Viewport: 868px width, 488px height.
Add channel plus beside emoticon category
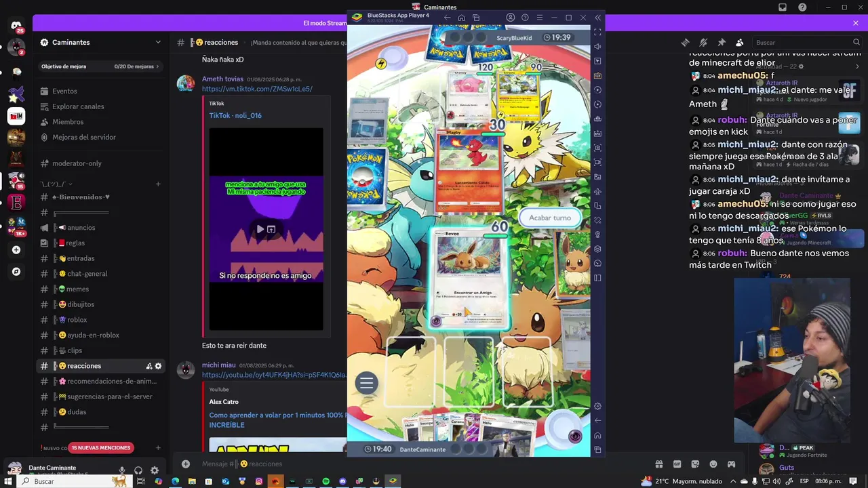158,184
